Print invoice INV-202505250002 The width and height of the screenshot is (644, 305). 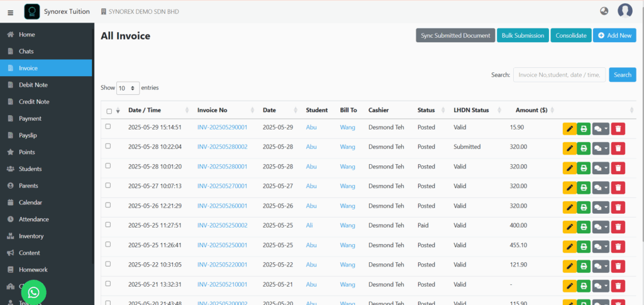click(584, 226)
